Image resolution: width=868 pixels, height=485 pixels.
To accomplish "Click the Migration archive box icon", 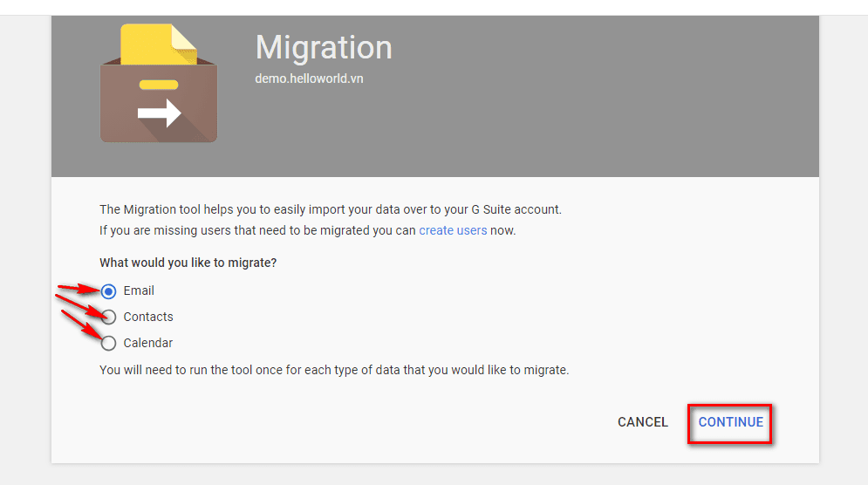I will [158, 103].
